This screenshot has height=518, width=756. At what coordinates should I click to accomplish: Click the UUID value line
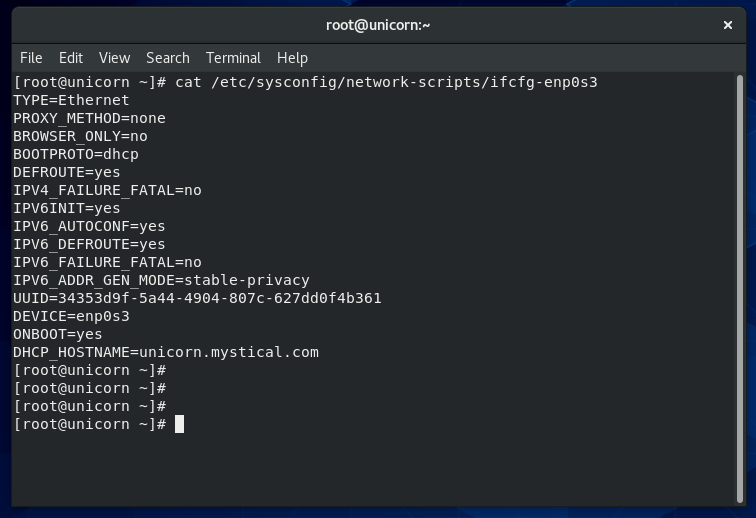click(197, 298)
